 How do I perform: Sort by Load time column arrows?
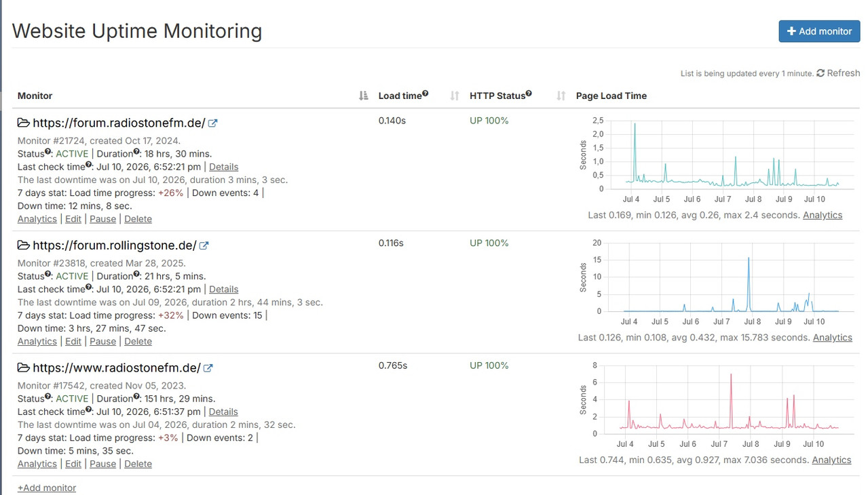tap(455, 96)
